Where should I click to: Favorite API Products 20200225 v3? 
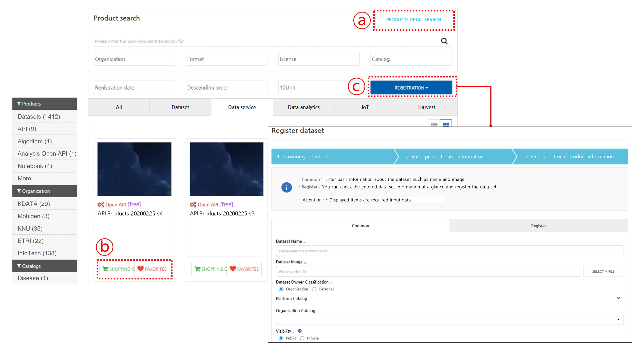click(x=244, y=269)
